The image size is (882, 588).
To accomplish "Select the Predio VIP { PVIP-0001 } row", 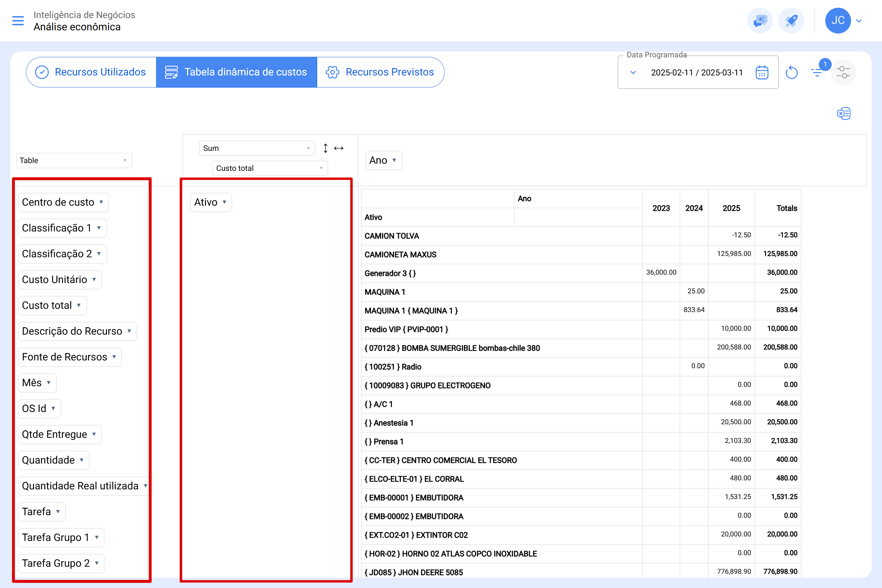I will click(502, 329).
